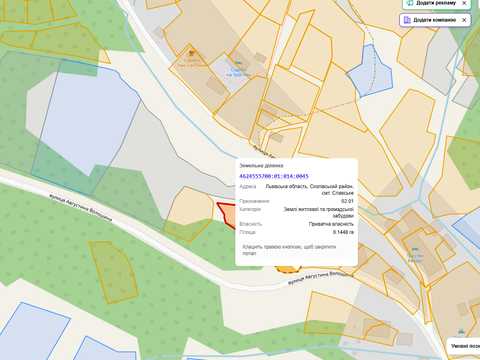Click the '02.01' purpose value in popup
The height and width of the screenshot is (360, 480).
(x=347, y=201)
